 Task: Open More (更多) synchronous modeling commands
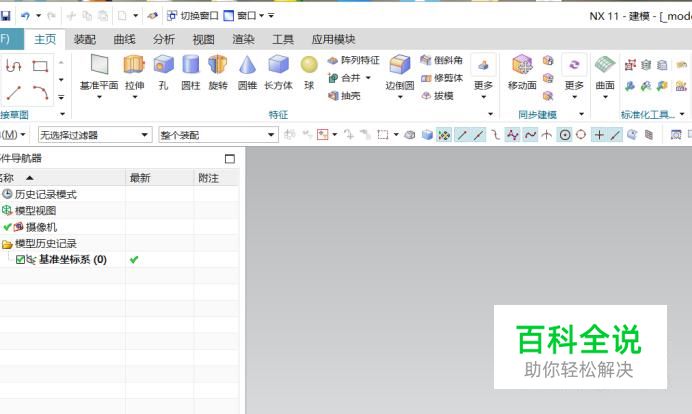click(x=574, y=77)
